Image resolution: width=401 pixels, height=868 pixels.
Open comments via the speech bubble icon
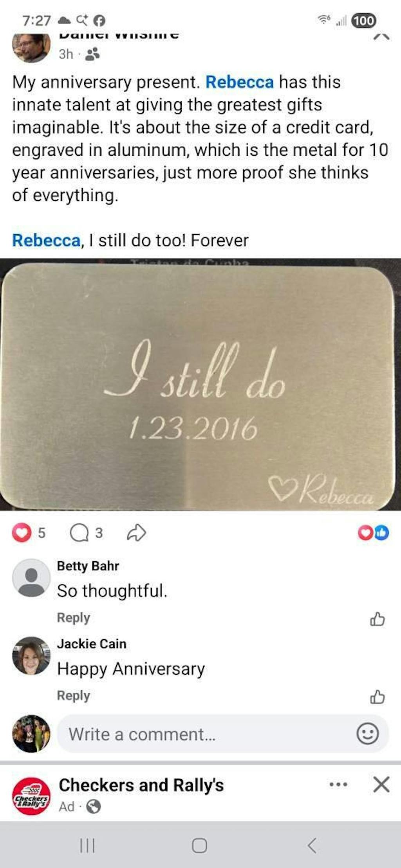tap(79, 533)
